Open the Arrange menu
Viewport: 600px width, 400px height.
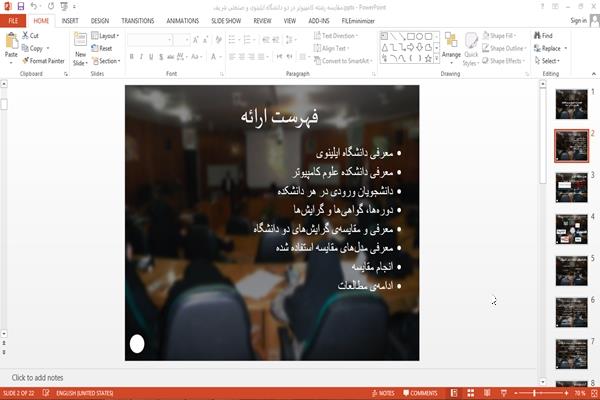tap(451, 47)
